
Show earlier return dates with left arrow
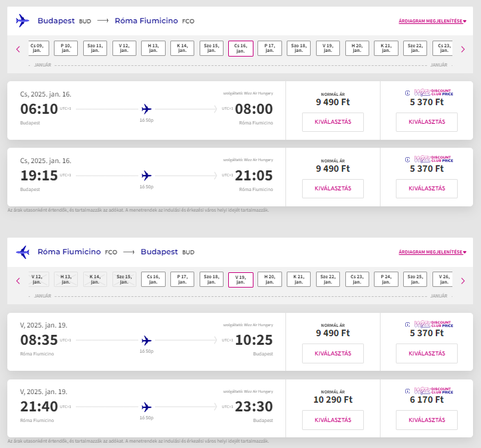(x=18, y=280)
